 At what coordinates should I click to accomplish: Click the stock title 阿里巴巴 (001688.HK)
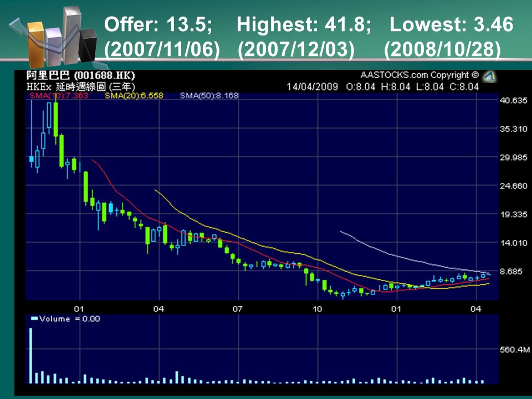[81, 75]
